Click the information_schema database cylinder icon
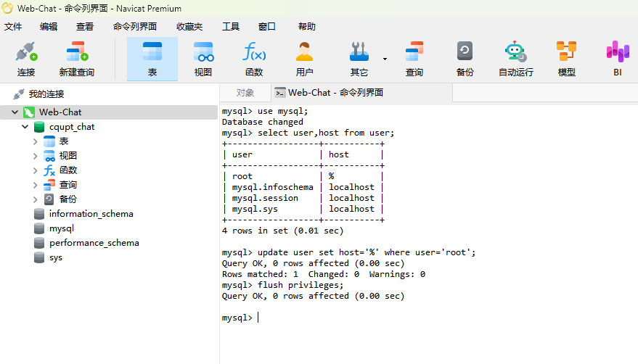 tap(39, 214)
